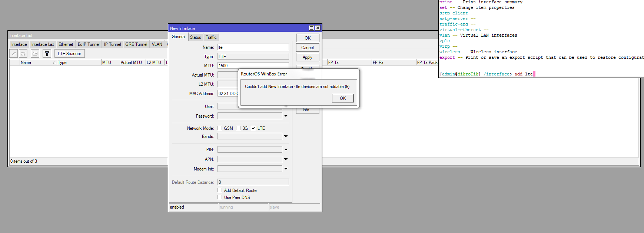Screen dimensions: 644x233
Task: Click the Default Route Distance field
Action: pyautogui.click(x=253, y=182)
